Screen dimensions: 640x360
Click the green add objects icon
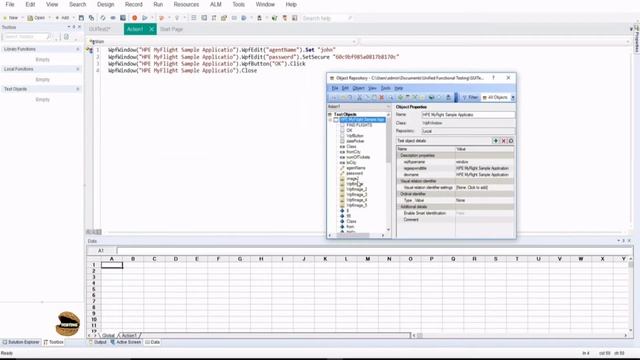[400, 98]
